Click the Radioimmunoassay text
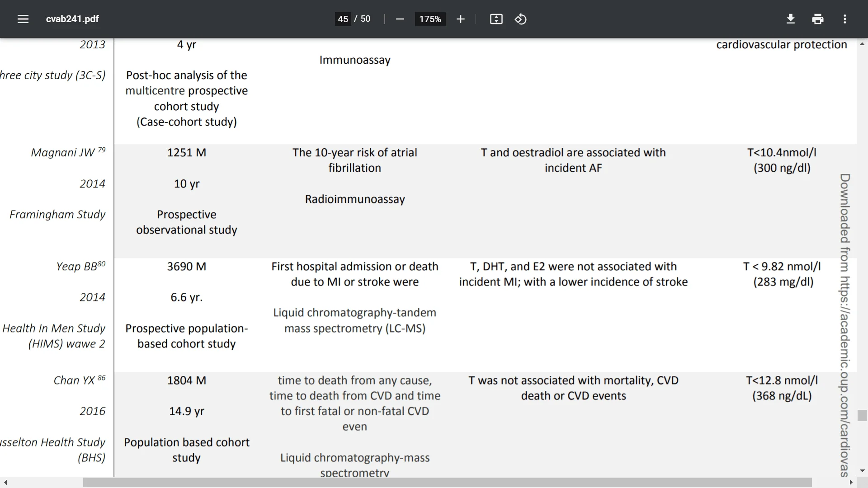868x488 pixels. point(355,199)
